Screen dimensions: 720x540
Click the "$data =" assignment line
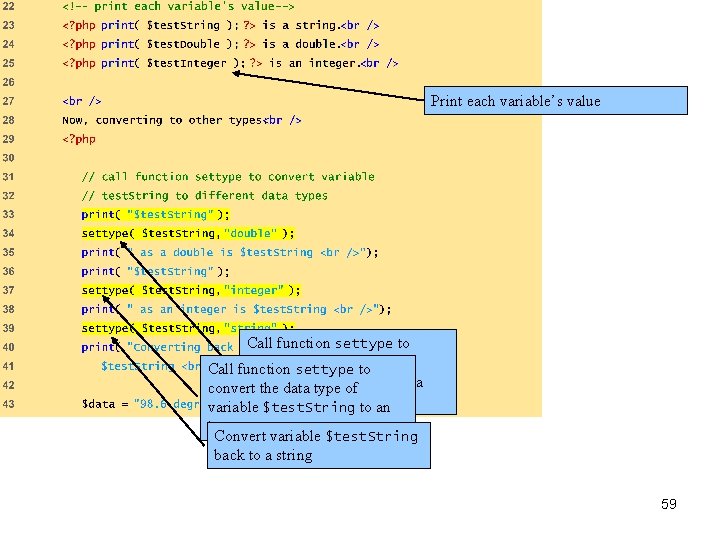click(141, 404)
